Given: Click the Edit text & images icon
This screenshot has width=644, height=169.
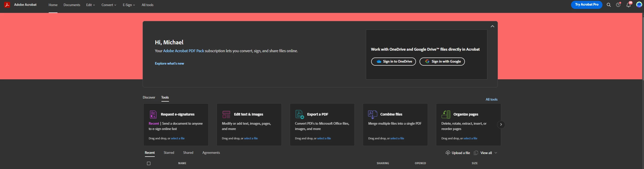Looking at the screenshot, I should (x=226, y=115).
